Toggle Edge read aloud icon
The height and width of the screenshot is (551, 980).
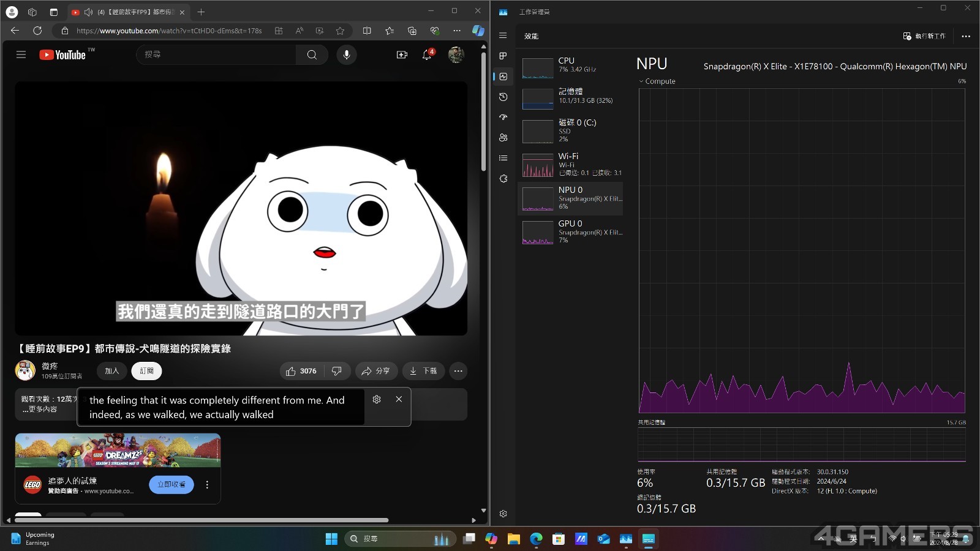pyautogui.click(x=299, y=31)
